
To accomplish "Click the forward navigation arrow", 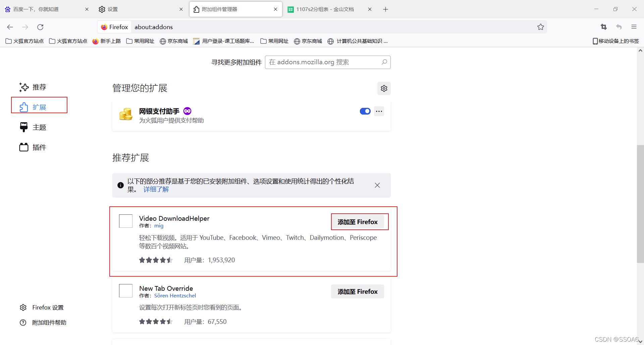I will tap(25, 27).
